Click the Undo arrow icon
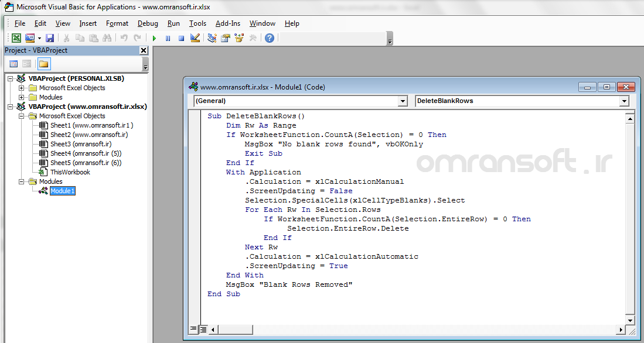The height and width of the screenshot is (343, 644). [124, 38]
